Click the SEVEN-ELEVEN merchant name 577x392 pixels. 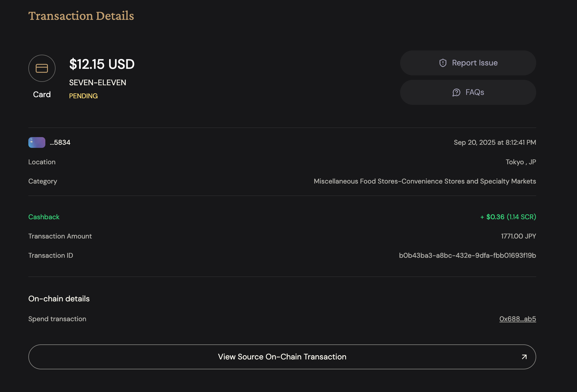pos(97,83)
